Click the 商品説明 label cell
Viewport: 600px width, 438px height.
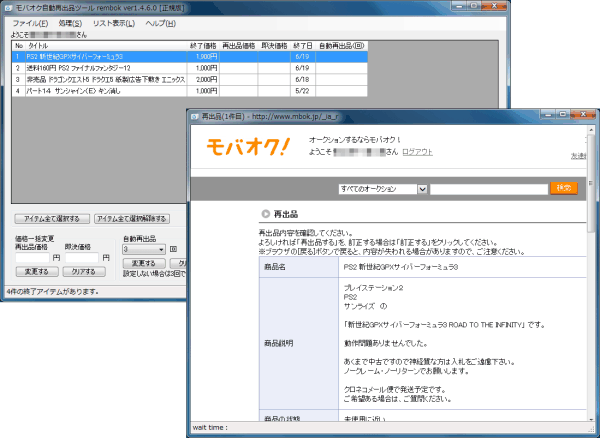(298, 344)
